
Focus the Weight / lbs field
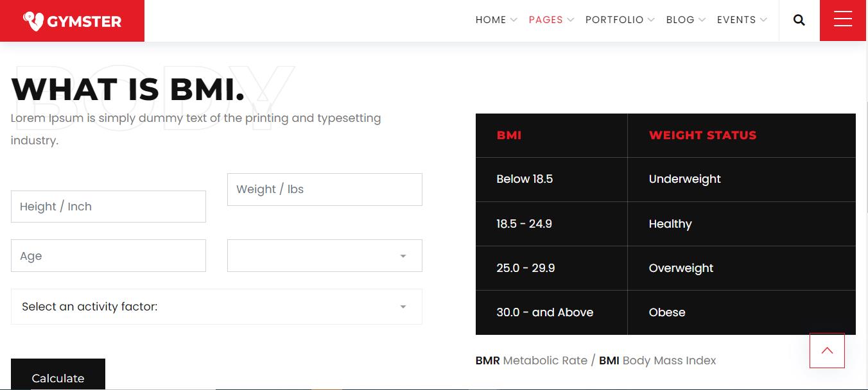pyautogui.click(x=324, y=189)
